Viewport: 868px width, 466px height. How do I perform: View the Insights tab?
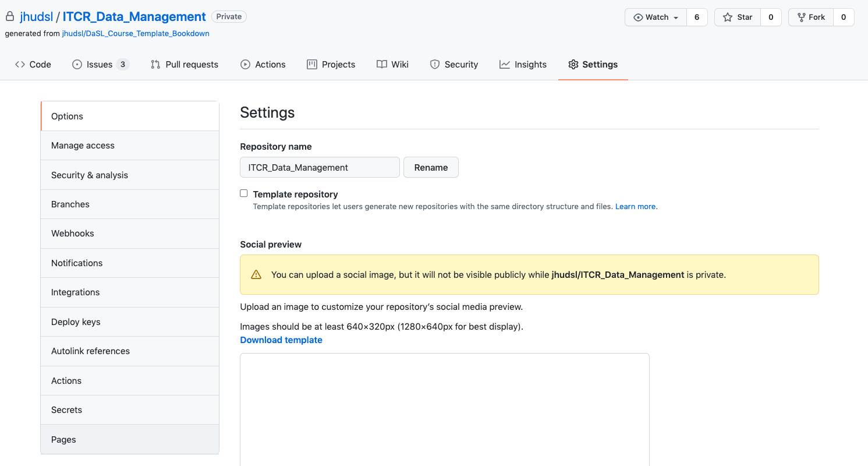pos(523,65)
